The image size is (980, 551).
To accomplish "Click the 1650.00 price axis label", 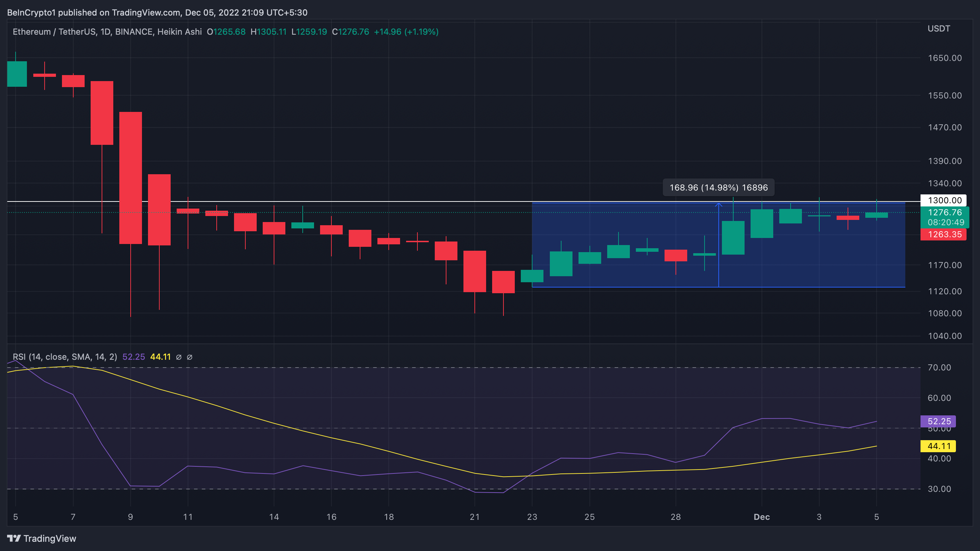I will [944, 58].
